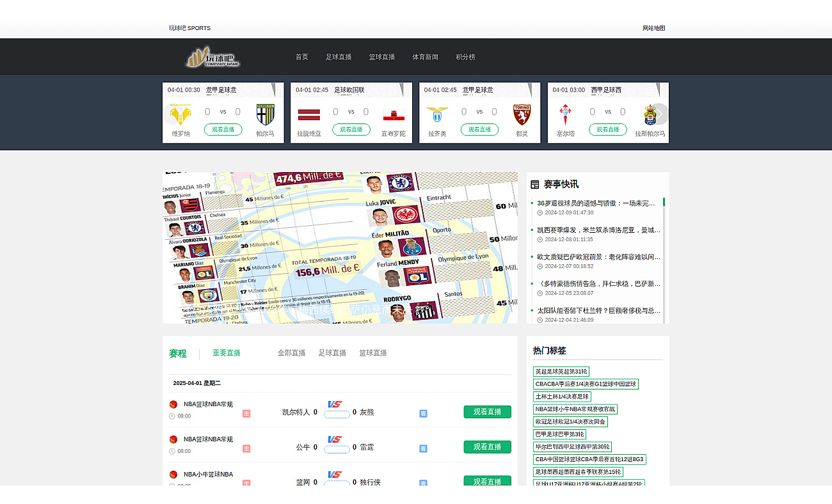Open news 36岁退役球员的遗憾与骄傲

[x=596, y=203]
